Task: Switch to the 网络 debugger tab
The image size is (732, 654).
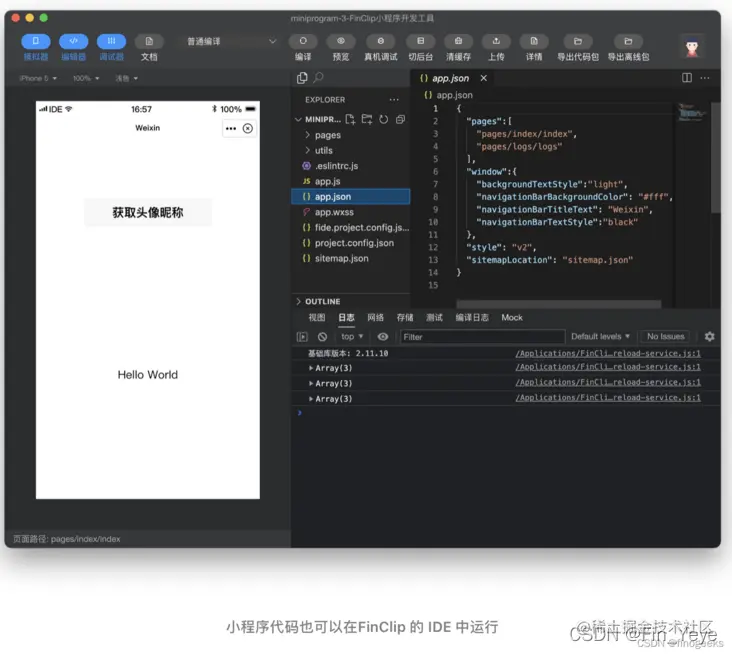Action: (375, 317)
